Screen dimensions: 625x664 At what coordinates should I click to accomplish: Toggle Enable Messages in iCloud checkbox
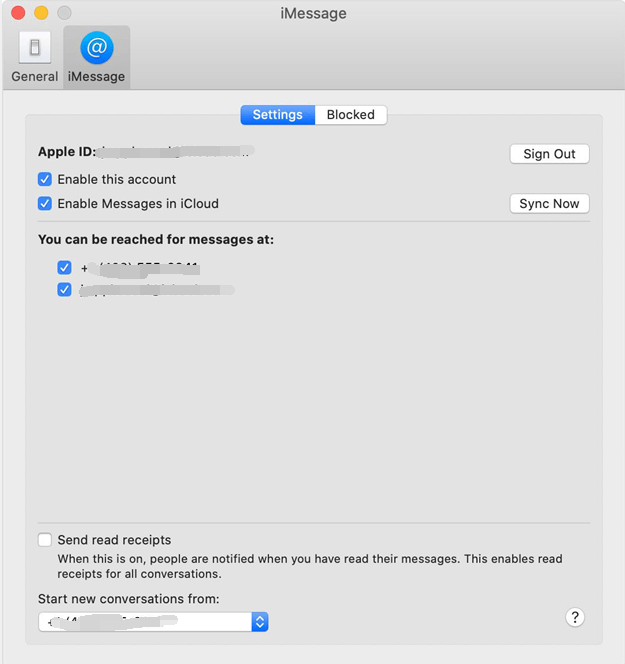(x=45, y=204)
